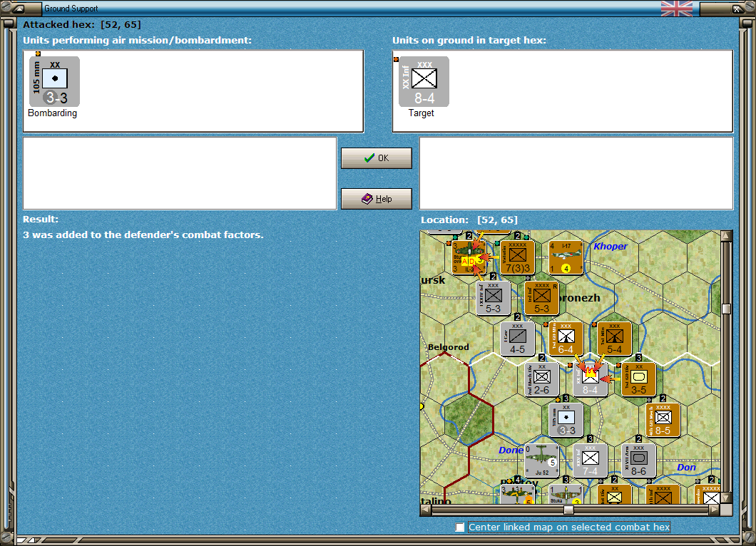Click the map scrollbar up arrow

(x=727, y=236)
